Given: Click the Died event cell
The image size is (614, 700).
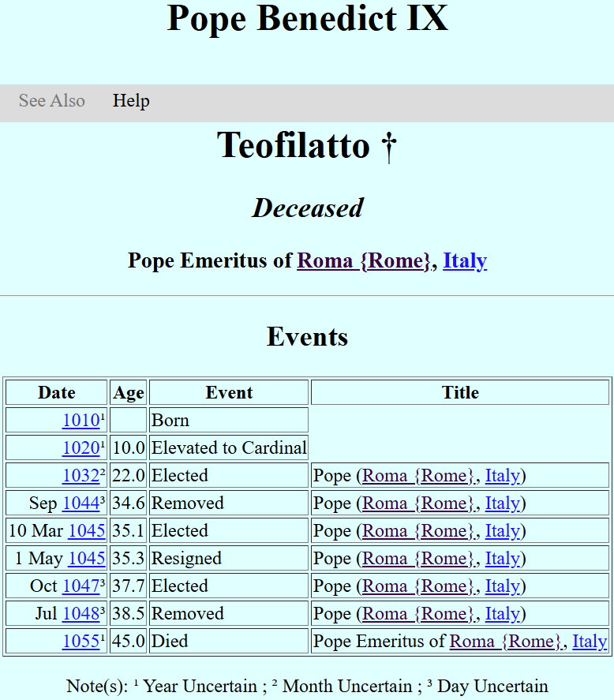Looking at the screenshot, I should [x=229, y=642].
